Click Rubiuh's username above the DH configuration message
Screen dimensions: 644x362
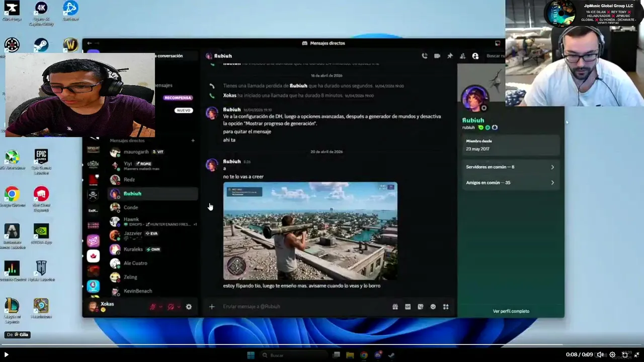click(x=232, y=110)
